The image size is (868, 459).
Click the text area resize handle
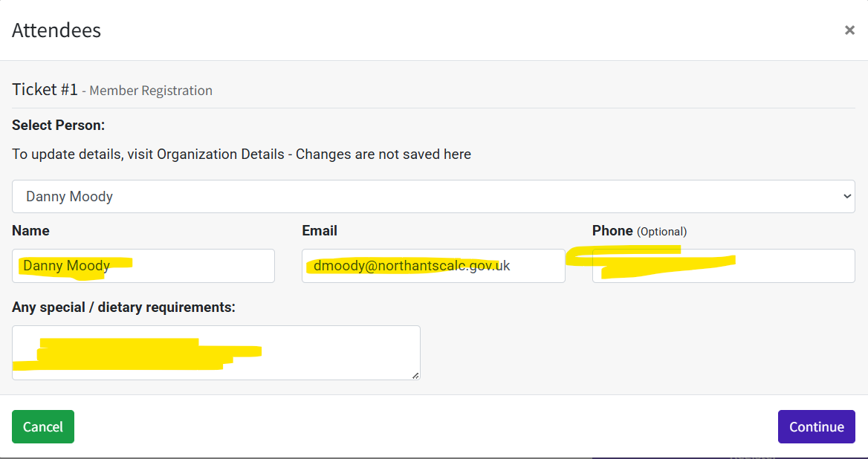pos(415,376)
